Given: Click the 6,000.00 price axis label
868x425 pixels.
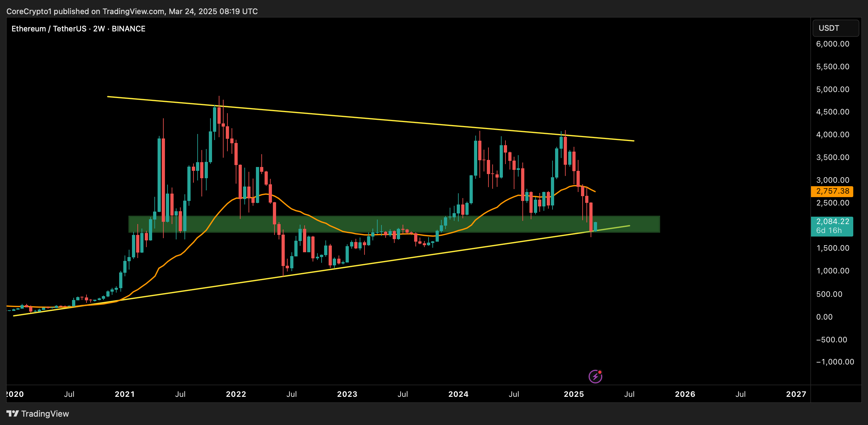Looking at the screenshot, I should click(x=833, y=44).
